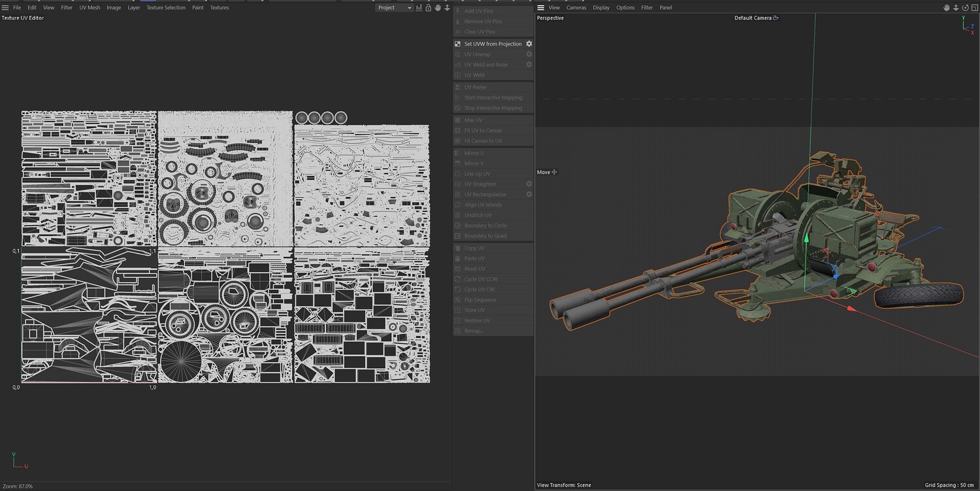
Task: Open the viewport Display menu
Action: (x=601, y=8)
